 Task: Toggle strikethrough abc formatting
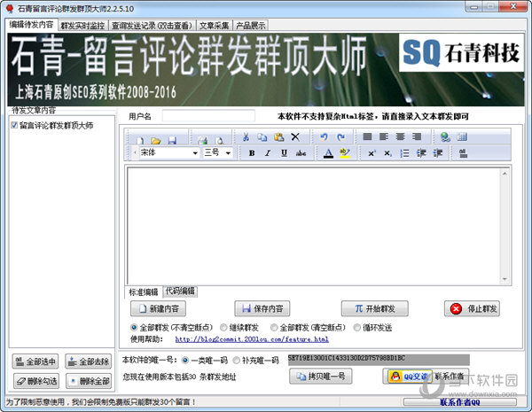point(301,153)
